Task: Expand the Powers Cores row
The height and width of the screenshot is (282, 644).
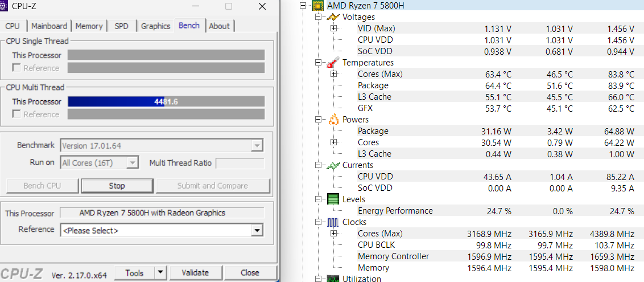Action: tap(333, 142)
